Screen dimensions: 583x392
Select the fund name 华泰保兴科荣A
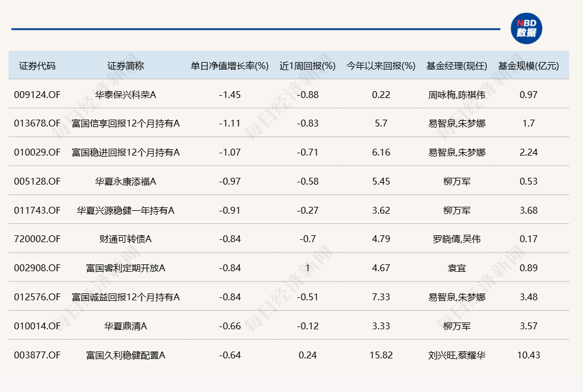[x=125, y=95]
